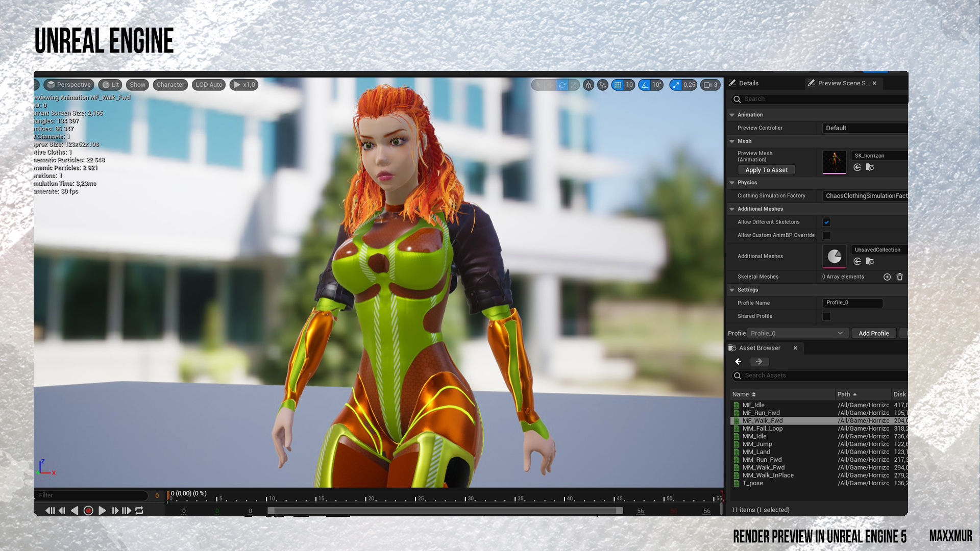
Task: Toggle surface snapping icon
Action: pyautogui.click(x=603, y=85)
